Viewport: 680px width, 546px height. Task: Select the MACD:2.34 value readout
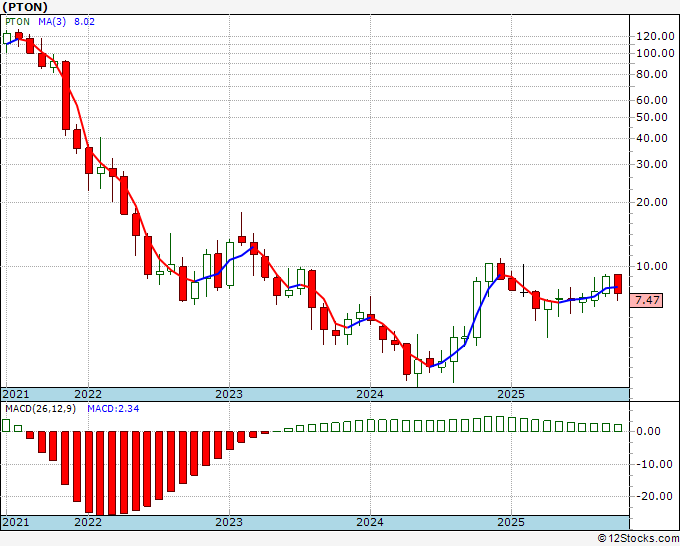click(x=113, y=409)
